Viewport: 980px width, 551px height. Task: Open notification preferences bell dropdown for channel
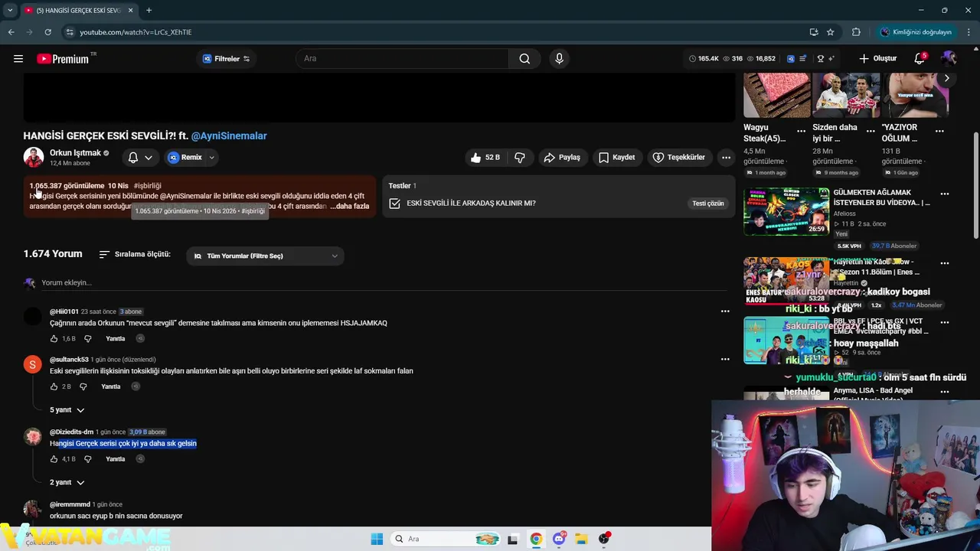tap(140, 158)
